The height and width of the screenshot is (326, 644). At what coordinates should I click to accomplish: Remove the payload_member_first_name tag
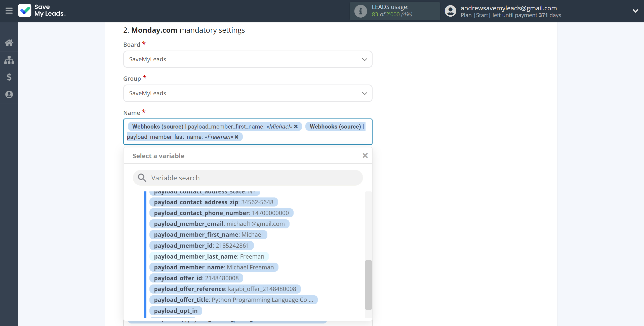click(x=296, y=127)
